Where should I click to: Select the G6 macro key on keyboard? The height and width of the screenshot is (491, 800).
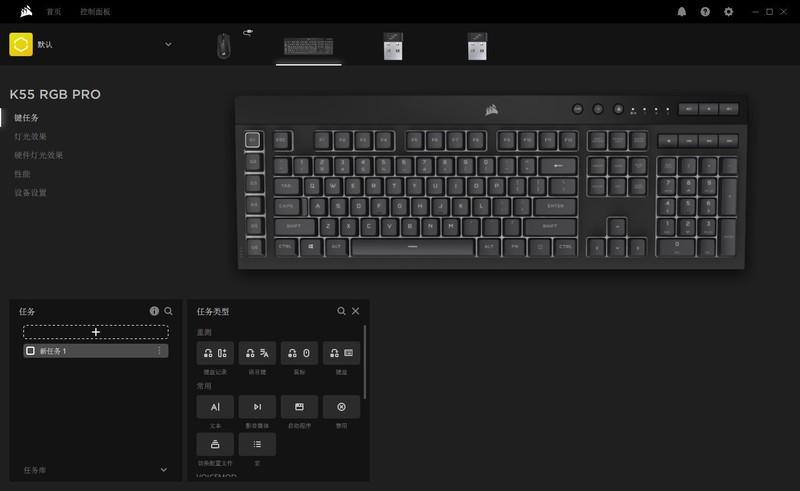click(x=255, y=248)
